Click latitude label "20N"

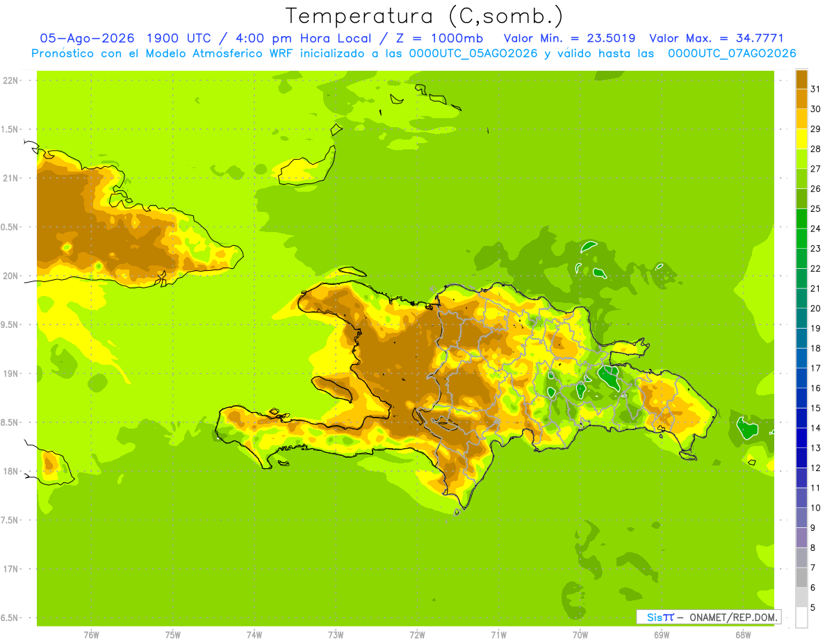point(10,276)
